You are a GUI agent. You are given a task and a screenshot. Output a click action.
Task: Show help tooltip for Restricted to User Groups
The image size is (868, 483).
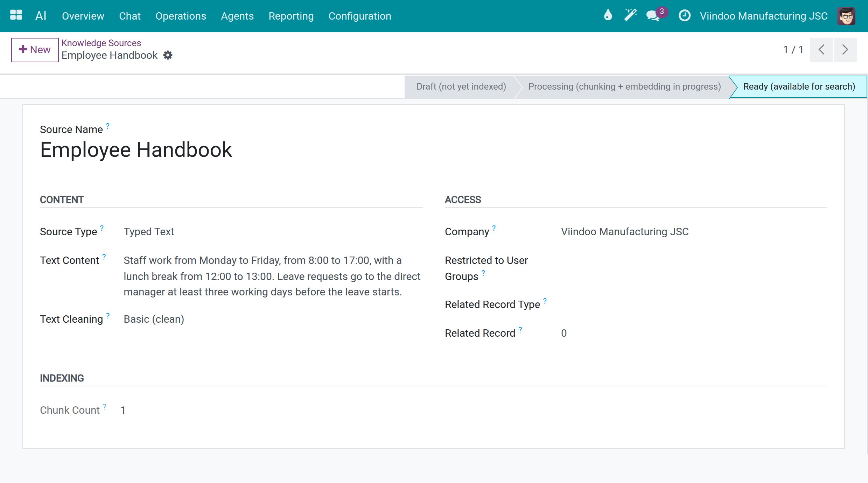[x=483, y=273]
